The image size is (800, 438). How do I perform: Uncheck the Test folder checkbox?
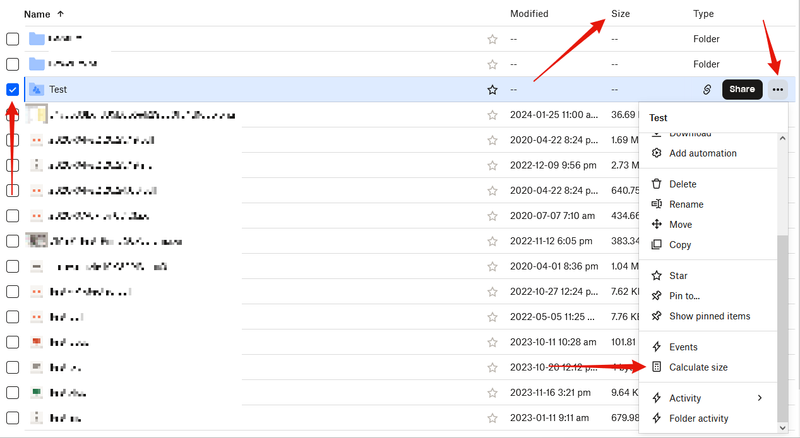coord(12,89)
